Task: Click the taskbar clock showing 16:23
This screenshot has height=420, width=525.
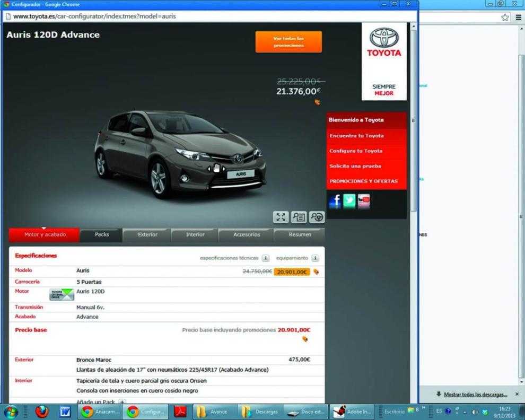Action: [x=504, y=412]
